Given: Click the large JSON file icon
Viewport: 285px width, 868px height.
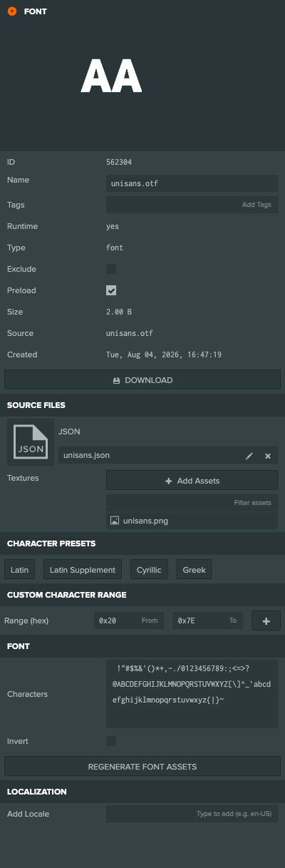Looking at the screenshot, I should tap(31, 442).
